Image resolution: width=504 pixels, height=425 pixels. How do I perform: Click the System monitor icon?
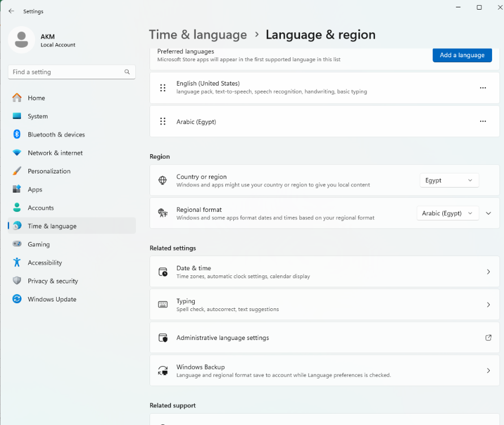point(17,116)
